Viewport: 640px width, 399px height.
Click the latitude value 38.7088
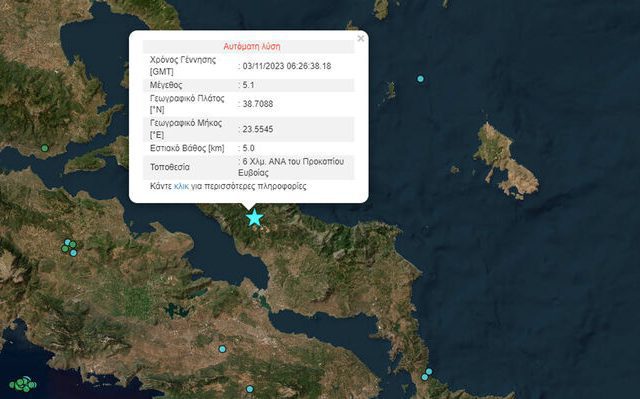pos(258,104)
